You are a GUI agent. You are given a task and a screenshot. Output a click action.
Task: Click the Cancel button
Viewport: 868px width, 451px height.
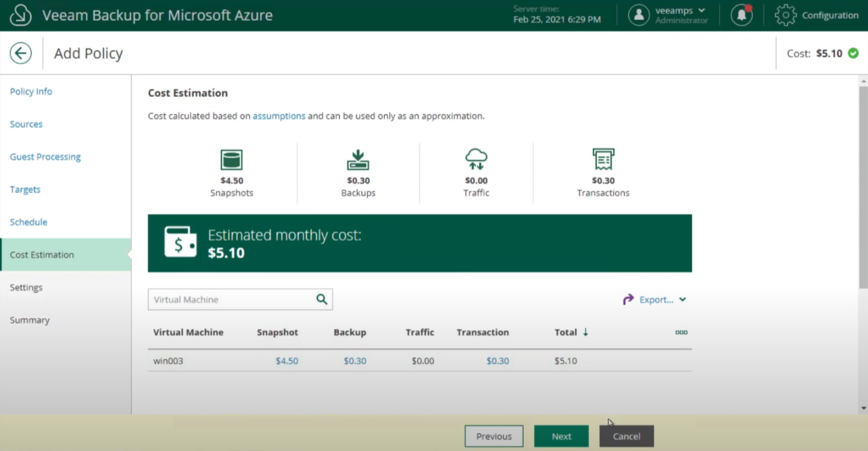click(x=626, y=436)
